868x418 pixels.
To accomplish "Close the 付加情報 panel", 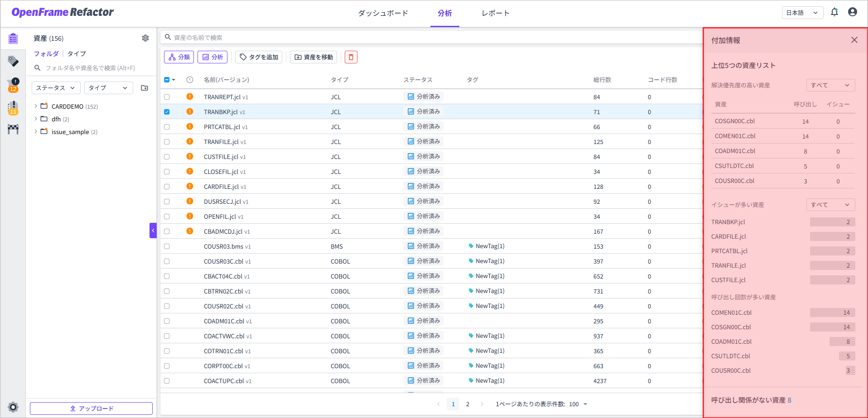I will tap(854, 40).
